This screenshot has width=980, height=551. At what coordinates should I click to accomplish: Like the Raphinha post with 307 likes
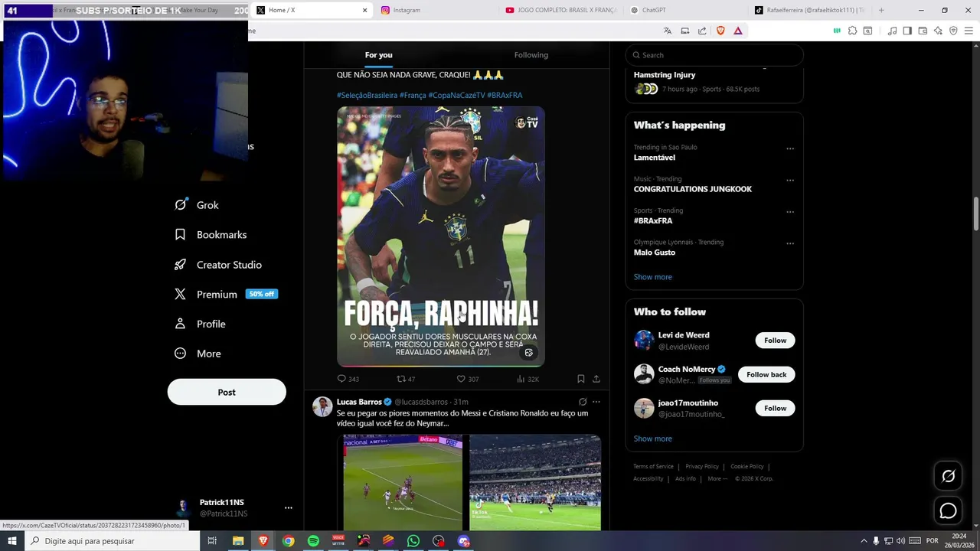click(x=461, y=379)
